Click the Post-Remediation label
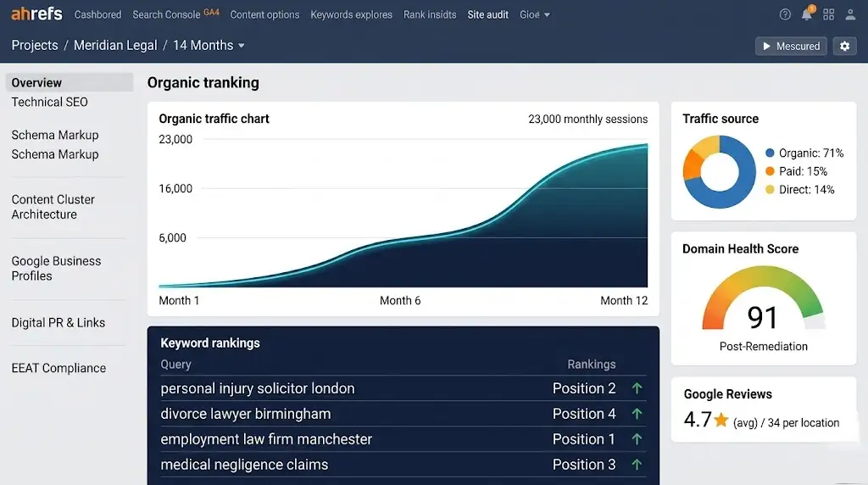Image resolution: width=868 pixels, height=485 pixels. [x=764, y=347]
